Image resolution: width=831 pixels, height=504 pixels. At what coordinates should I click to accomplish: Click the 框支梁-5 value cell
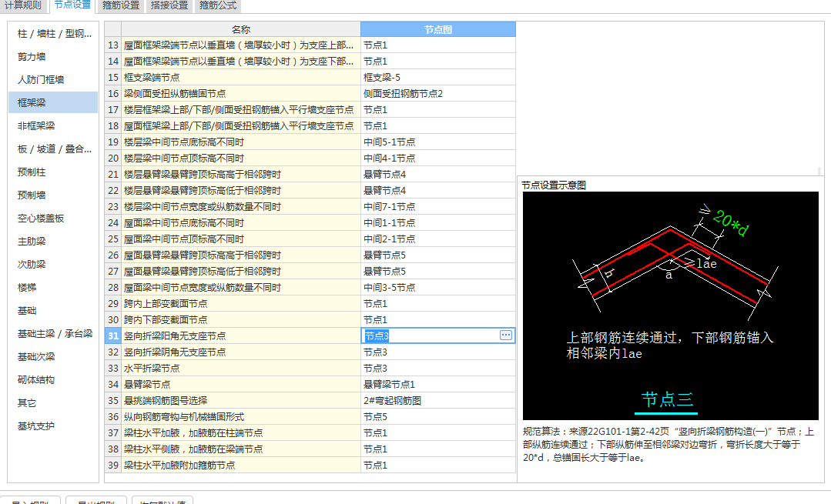tap(437, 77)
